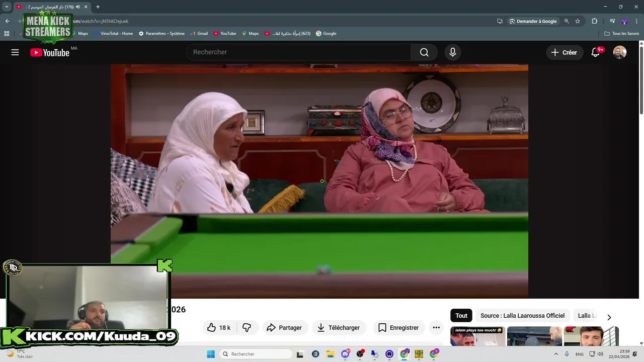The width and height of the screenshot is (644, 362).
Task: Switch the ENG input language
Action: click(580, 354)
